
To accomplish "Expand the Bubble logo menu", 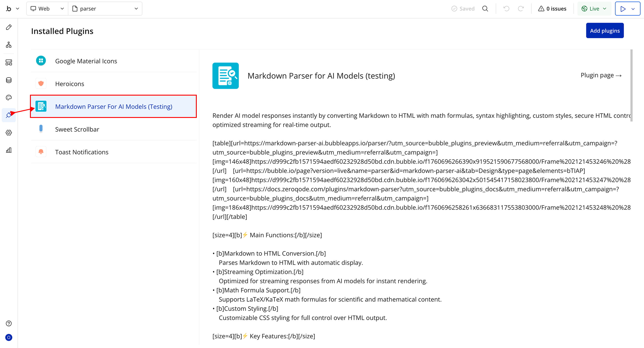I will (12, 9).
